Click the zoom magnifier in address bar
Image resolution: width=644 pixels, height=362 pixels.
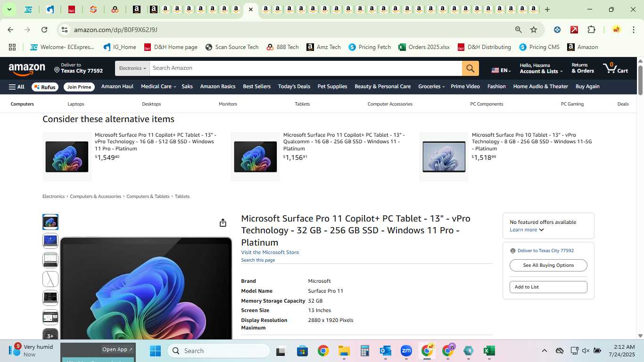pyautogui.click(x=519, y=30)
